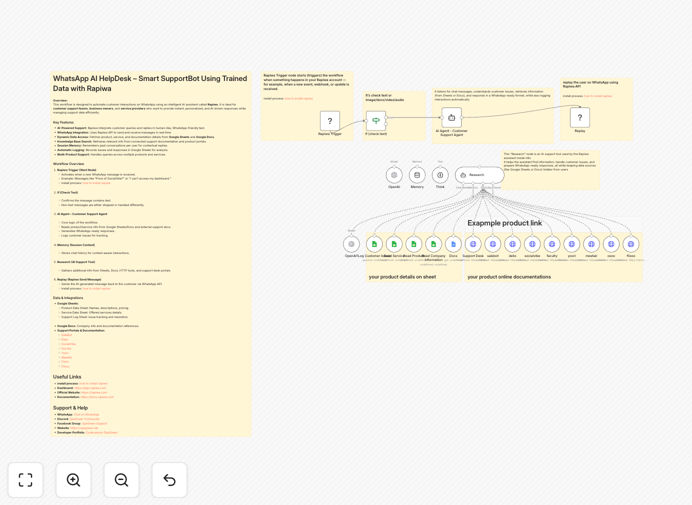Click the fit-to-view canvas button
692x505 pixels.
click(x=26, y=480)
